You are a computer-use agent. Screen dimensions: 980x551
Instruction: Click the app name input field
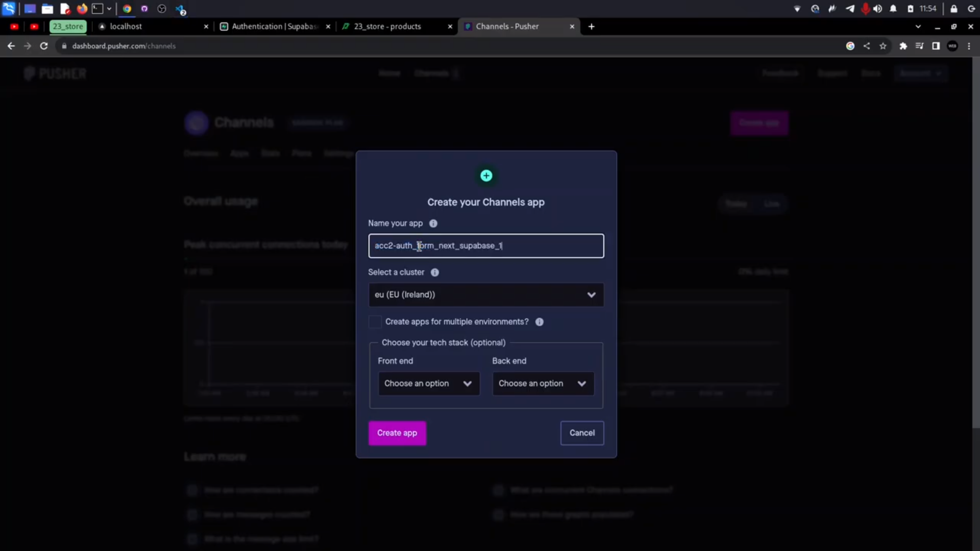(x=486, y=245)
